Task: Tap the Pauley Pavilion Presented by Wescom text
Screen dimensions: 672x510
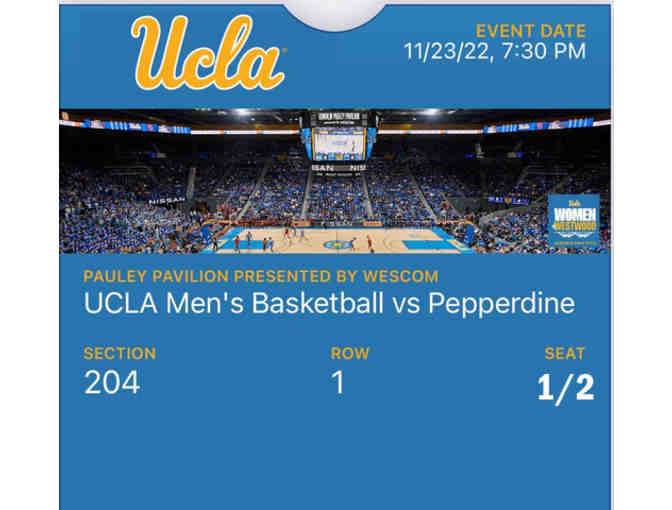Action: (260, 275)
